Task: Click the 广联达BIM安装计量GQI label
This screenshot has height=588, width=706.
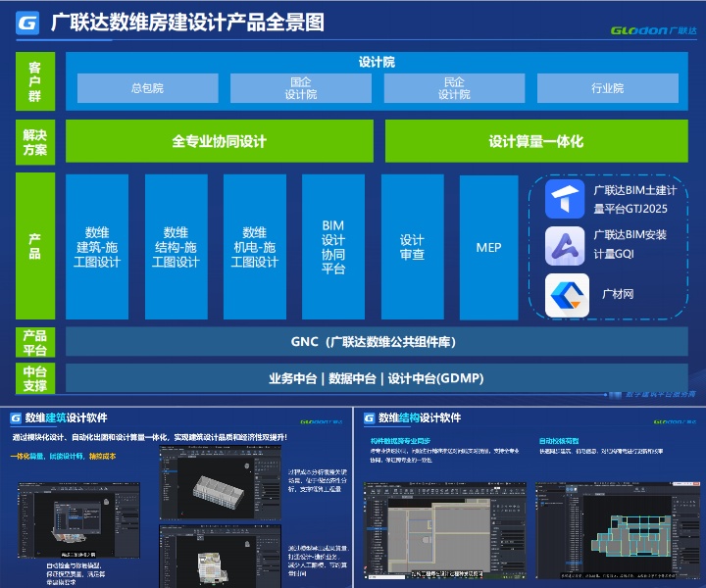Action: coord(630,244)
